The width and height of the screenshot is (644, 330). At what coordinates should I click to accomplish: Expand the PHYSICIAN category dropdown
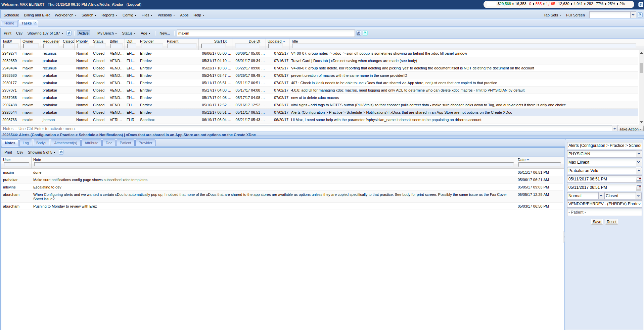pyautogui.click(x=639, y=154)
